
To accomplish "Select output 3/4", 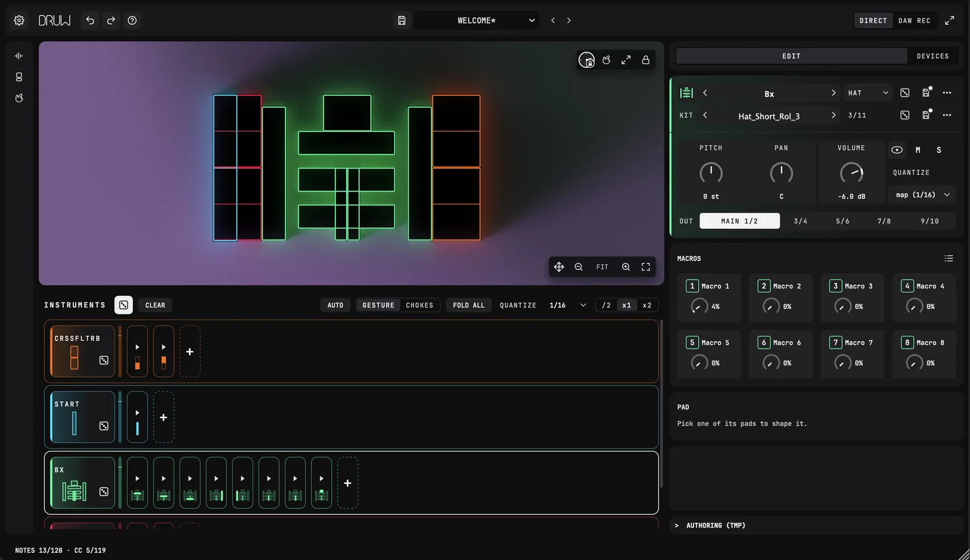I will (800, 221).
